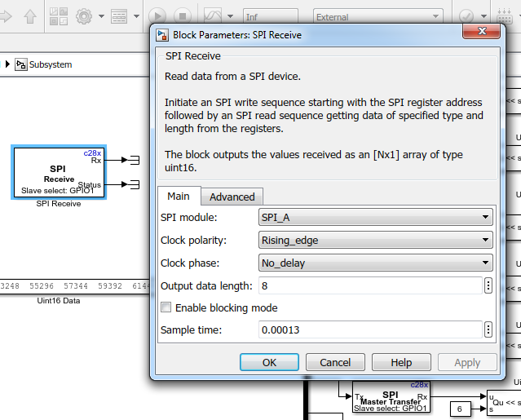Click the Up to Parent arrow icon

(30, 16)
